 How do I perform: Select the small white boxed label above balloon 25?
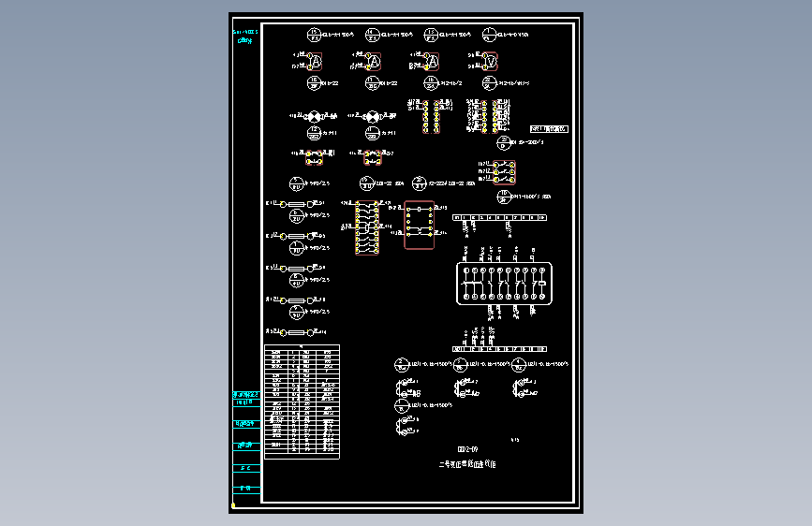(549, 129)
